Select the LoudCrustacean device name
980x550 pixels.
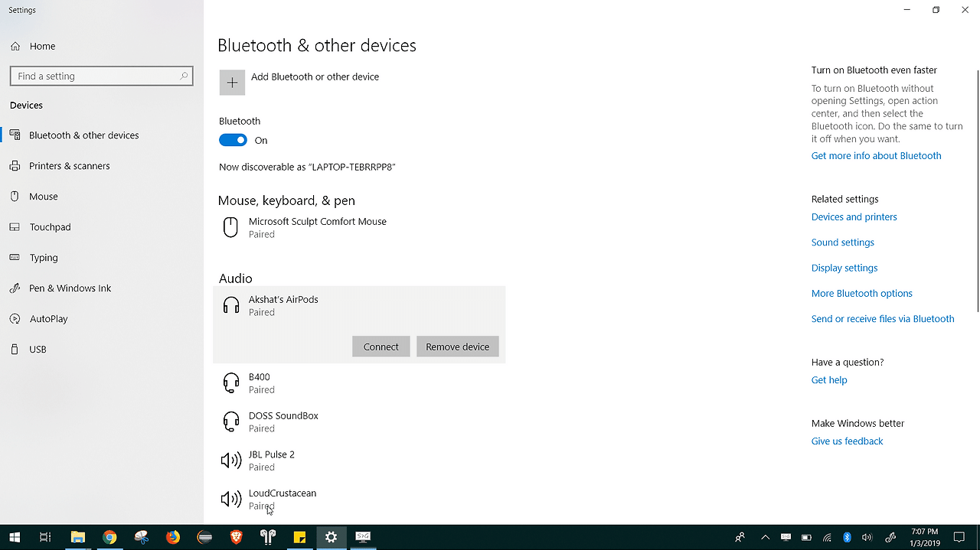click(x=282, y=493)
